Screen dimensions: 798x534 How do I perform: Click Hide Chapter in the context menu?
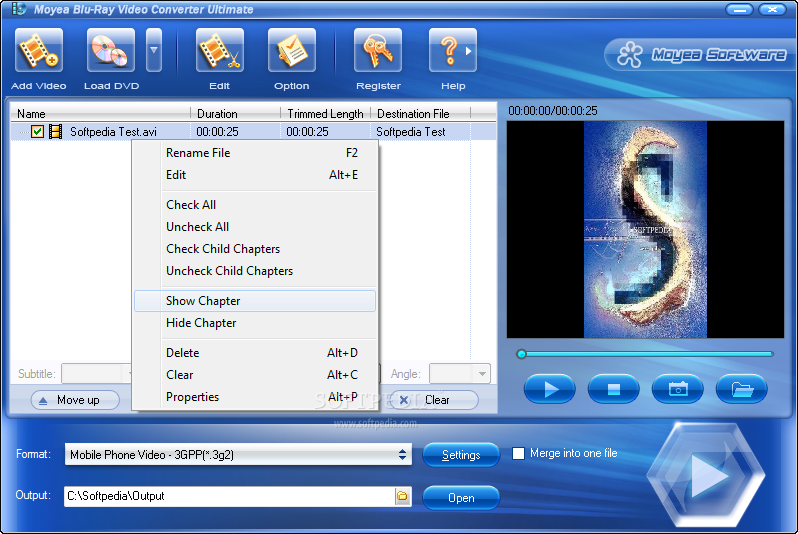pyautogui.click(x=255, y=323)
